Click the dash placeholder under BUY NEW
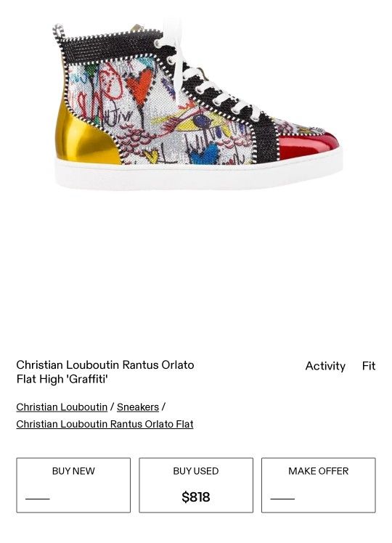Image resolution: width=392 pixels, height=543 pixels. (38, 499)
